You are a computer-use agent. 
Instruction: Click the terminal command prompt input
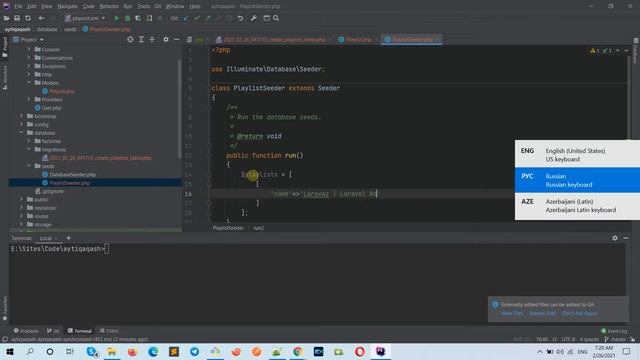[x=107, y=249]
